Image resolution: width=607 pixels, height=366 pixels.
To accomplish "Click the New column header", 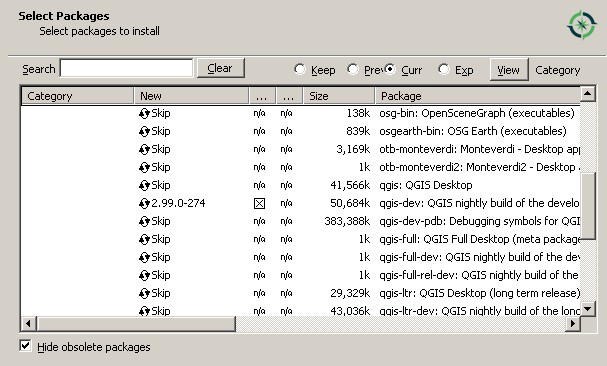I will [x=191, y=96].
